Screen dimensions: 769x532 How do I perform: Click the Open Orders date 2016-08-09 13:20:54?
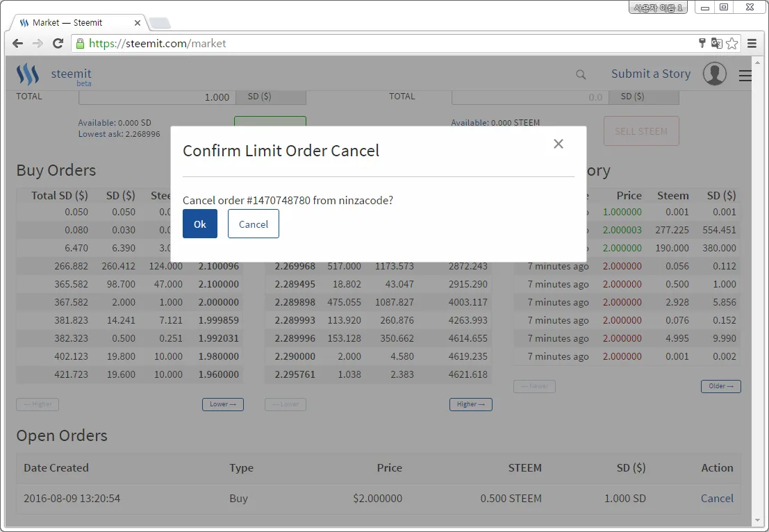72,498
